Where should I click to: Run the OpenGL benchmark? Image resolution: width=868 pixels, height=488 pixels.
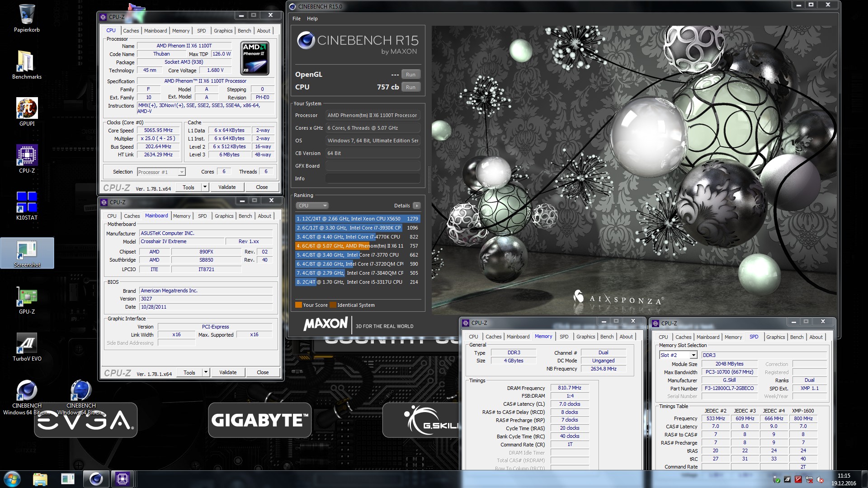410,75
